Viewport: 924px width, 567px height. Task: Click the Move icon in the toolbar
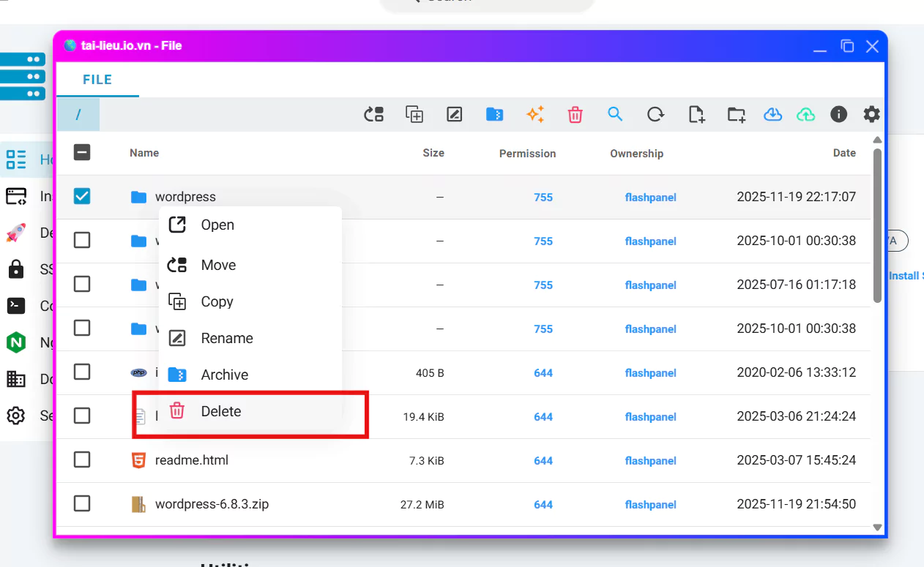(374, 114)
